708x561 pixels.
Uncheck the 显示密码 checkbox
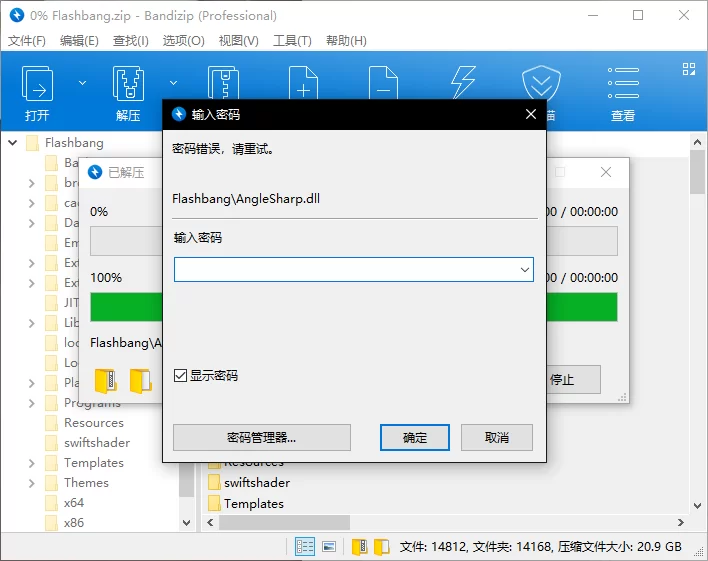pyautogui.click(x=180, y=375)
